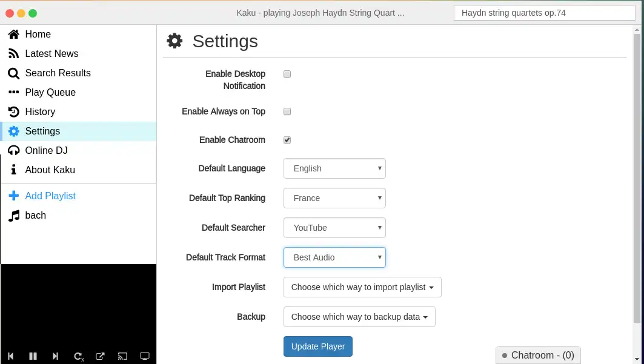Viewport: 644px width, 364px height.
Task: Open Default Track Format Best Audio dropdown
Action: pyautogui.click(x=334, y=257)
